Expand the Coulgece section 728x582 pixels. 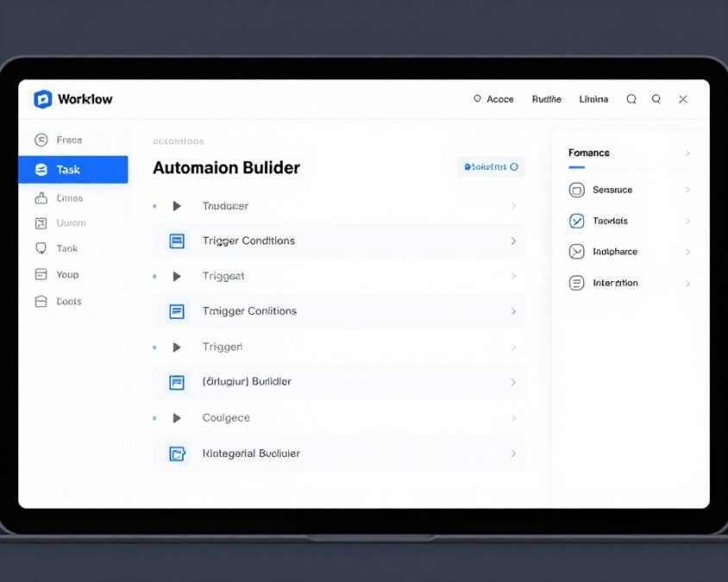(x=176, y=417)
